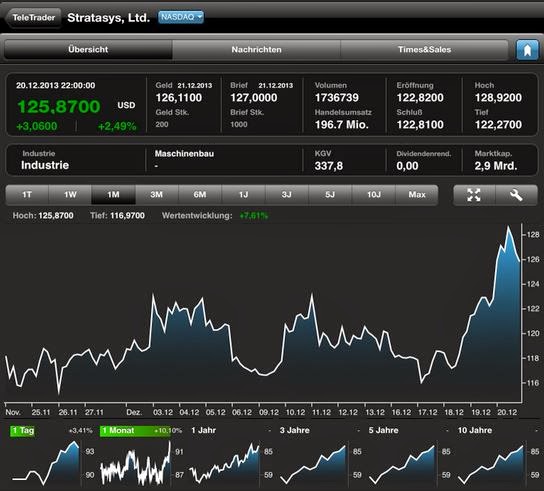Expand chart to fullscreen
The height and width of the screenshot is (491, 544).
pyautogui.click(x=474, y=195)
